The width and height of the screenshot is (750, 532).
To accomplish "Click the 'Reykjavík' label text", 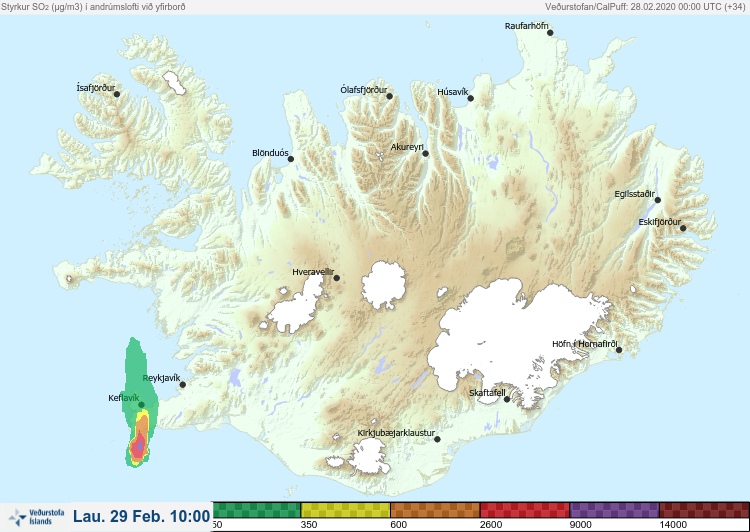I will pyautogui.click(x=162, y=378).
